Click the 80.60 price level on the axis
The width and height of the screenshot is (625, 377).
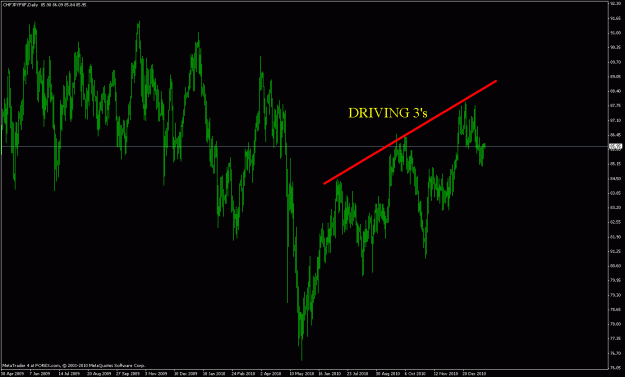pyautogui.click(x=615, y=265)
